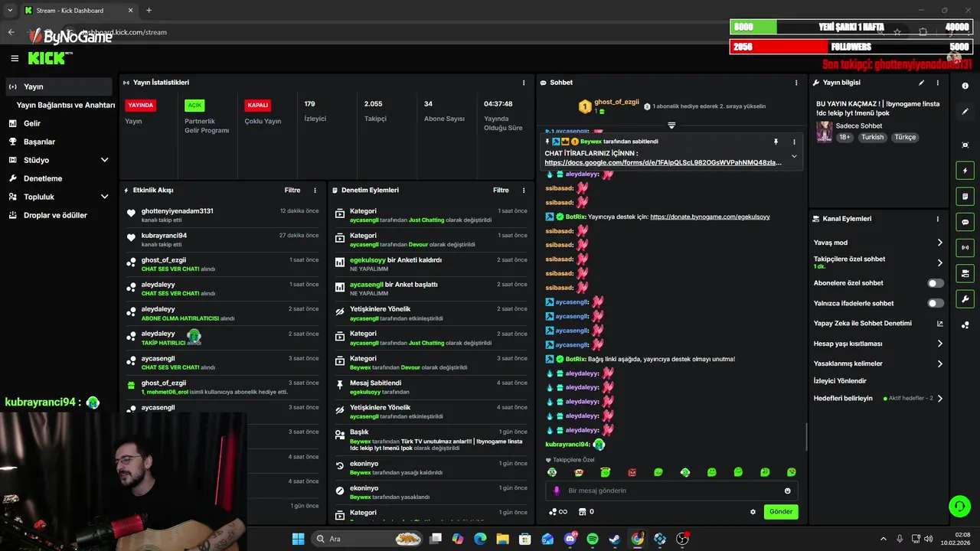
Task: Click the channel points infinity balance icon
Action: pyautogui.click(x=558, y=512)
